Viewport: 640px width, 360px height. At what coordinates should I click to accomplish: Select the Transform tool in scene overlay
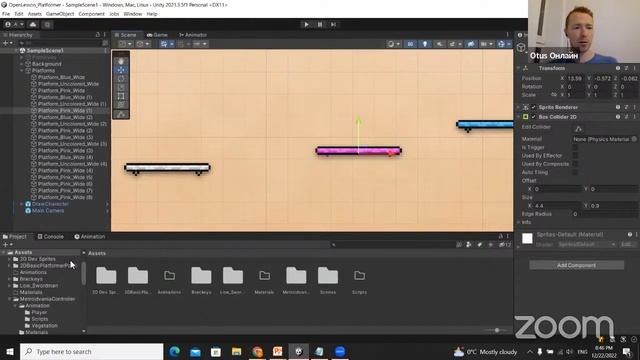[121, 105]
